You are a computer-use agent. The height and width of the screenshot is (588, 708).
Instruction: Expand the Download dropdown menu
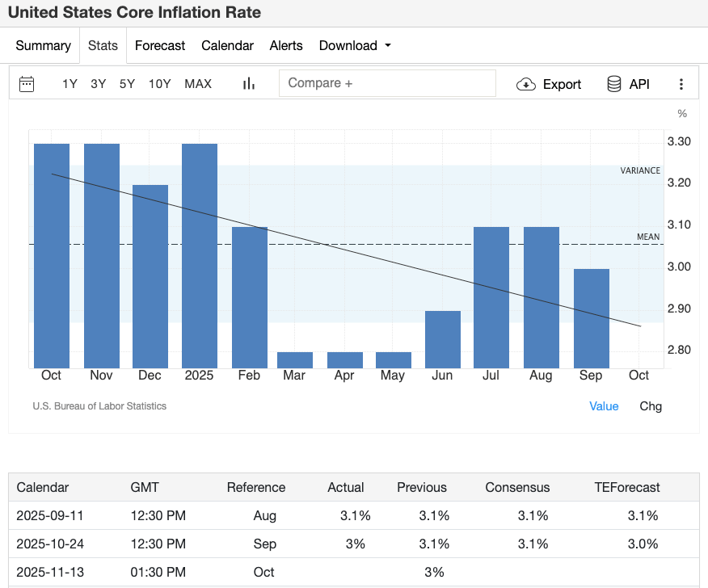[x=355, y=46]
